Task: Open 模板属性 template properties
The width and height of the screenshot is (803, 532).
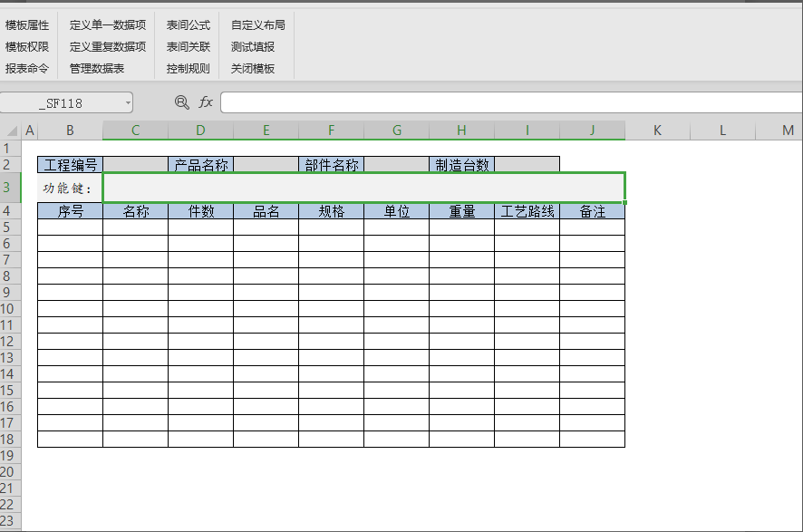Action: 27,25
